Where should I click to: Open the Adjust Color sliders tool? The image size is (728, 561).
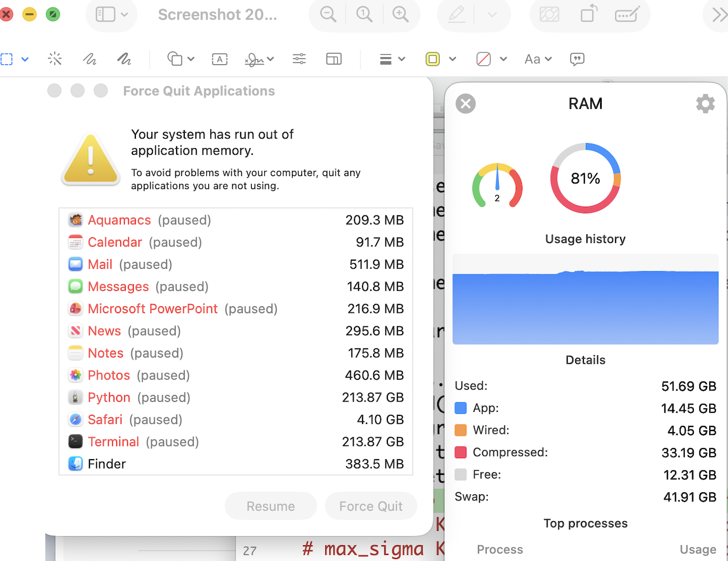coord(299,59)
